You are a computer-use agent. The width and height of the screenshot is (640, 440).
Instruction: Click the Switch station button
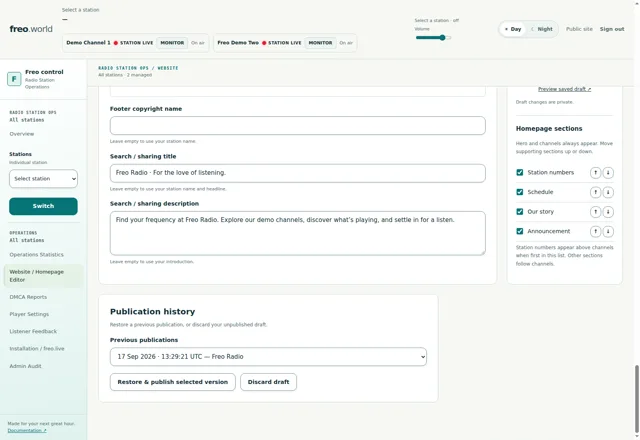pyautogui.click(x=43, y=206)
